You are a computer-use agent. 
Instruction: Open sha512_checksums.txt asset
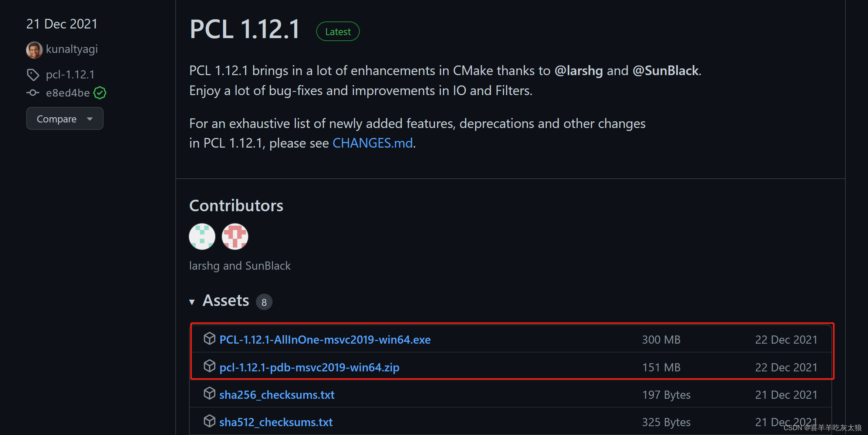point(276,422)
